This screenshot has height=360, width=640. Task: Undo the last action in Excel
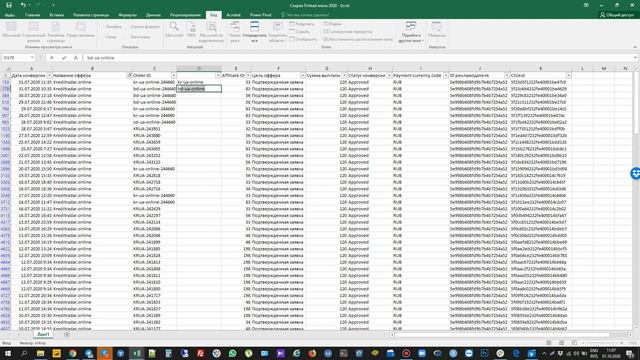tap(23, 5)
